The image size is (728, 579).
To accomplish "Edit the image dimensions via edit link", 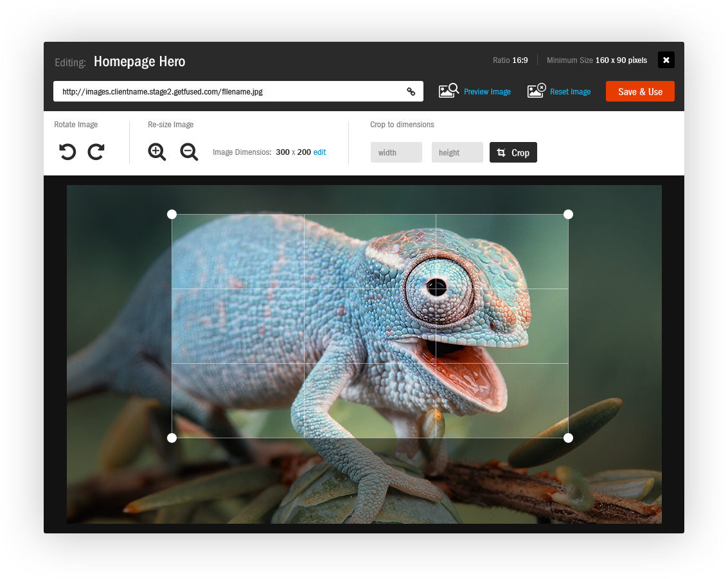I will coord(319,152).
